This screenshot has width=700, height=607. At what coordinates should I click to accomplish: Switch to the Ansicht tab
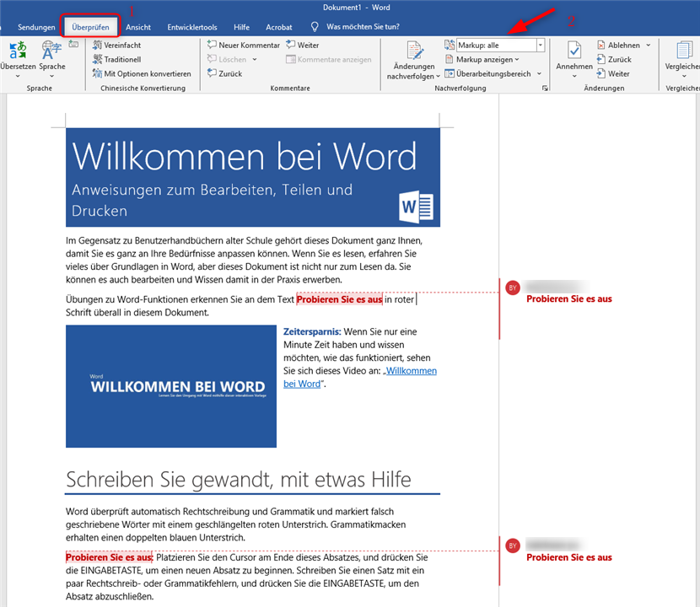point(138,27)
